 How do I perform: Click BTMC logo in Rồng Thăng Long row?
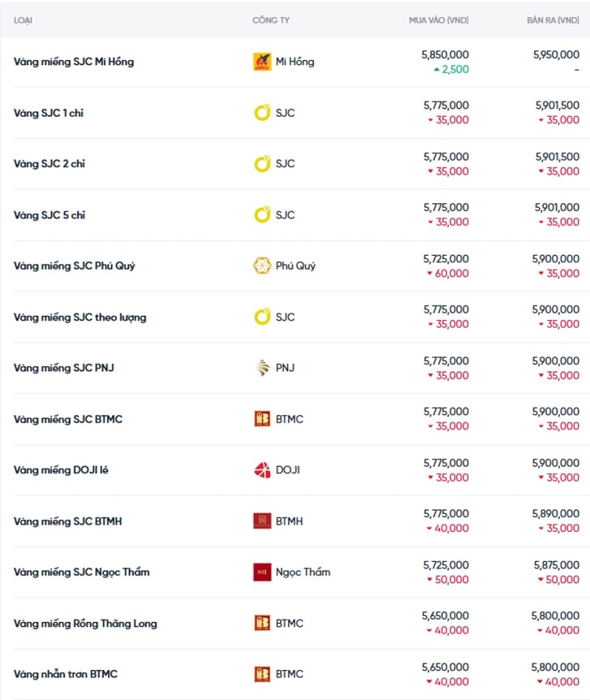[x=262, y=623]
